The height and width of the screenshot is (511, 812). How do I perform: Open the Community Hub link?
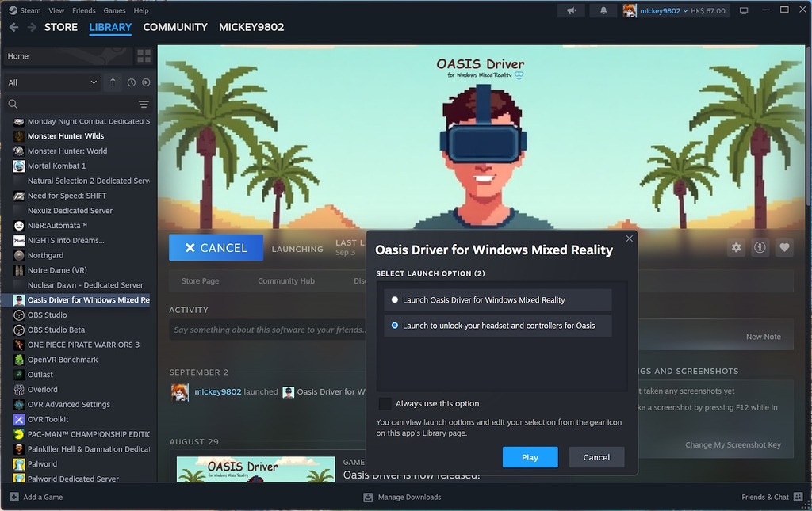(x=285, y=280)
